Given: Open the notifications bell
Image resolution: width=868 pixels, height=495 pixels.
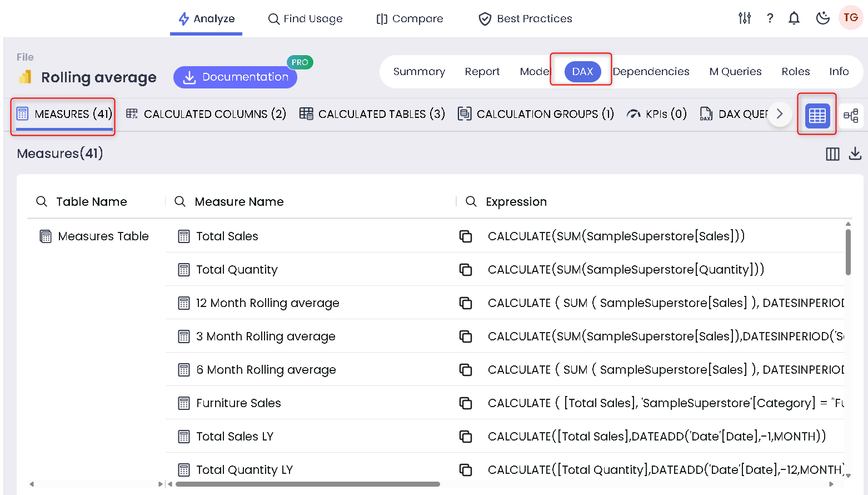Looking at the screenshot, I should pyautogui.click(x=794, y=18).
